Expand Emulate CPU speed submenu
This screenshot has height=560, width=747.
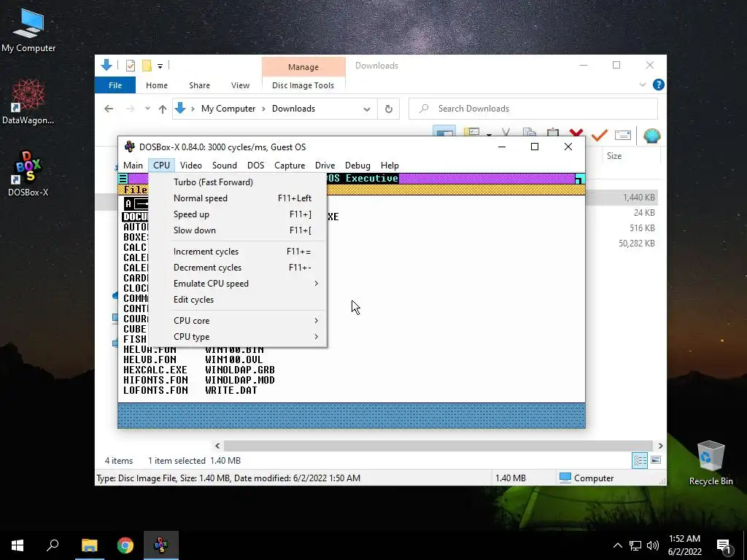point(238,284)
